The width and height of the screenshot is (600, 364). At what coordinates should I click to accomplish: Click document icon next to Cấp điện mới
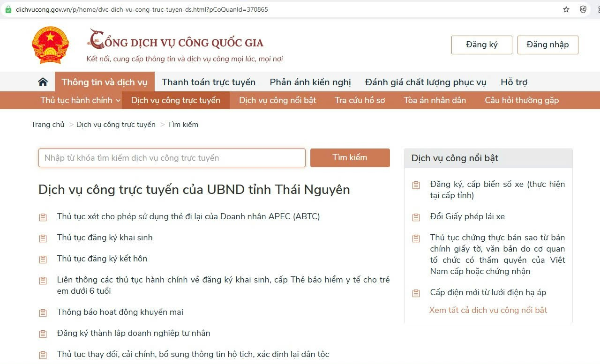416,293
